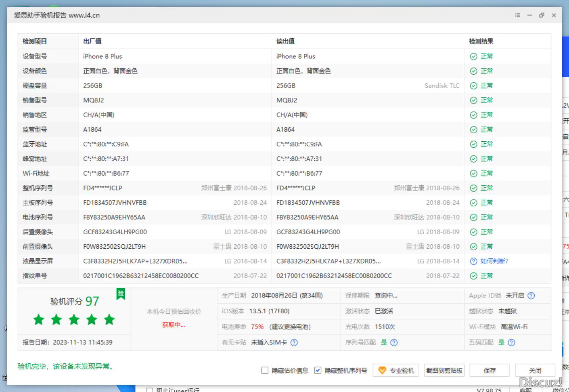Click the question icon in 液晶显示屏 row
569x392 pixels.
tap(474, 261)
